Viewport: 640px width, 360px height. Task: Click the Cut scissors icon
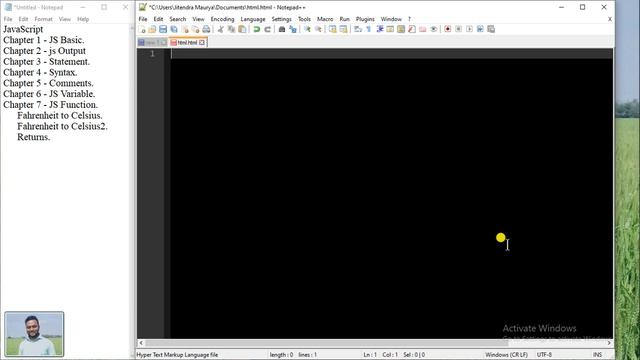[x=220, y=29]
